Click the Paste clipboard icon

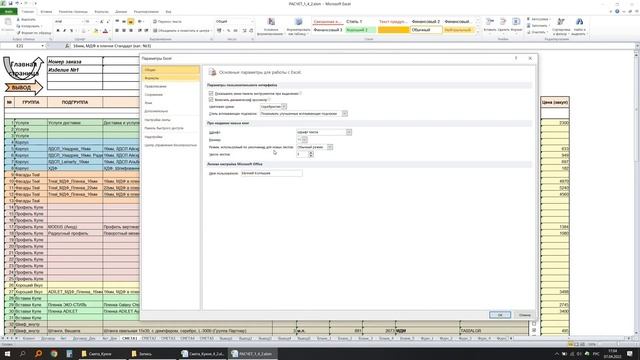coord(8,22)
